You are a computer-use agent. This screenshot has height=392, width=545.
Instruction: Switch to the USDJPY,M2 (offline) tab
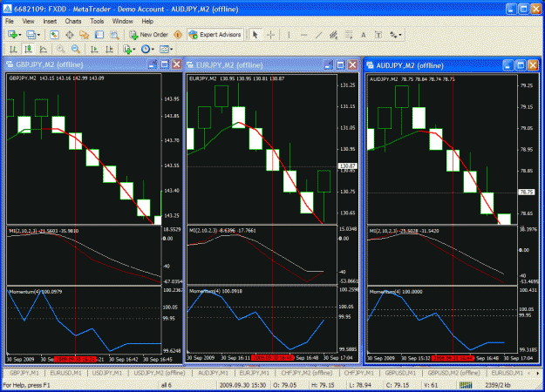[160, 373]
